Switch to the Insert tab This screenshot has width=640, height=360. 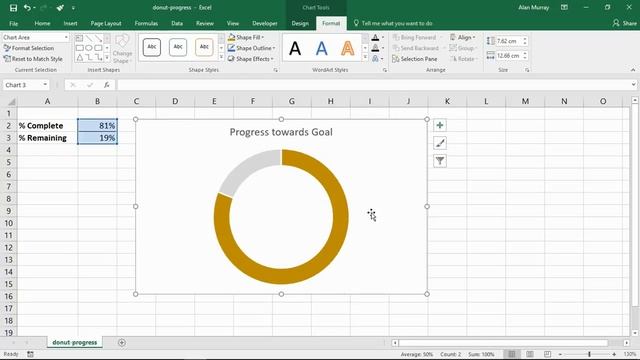(70, 24)
